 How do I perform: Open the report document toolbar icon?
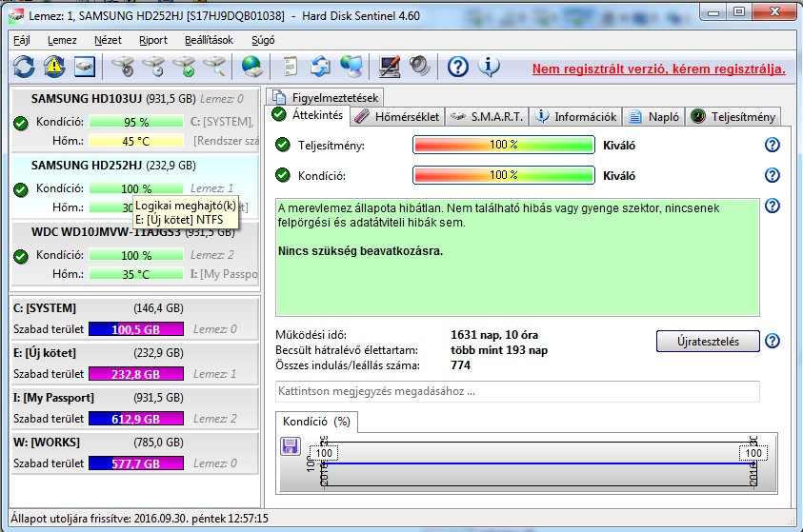pos(291,67)
